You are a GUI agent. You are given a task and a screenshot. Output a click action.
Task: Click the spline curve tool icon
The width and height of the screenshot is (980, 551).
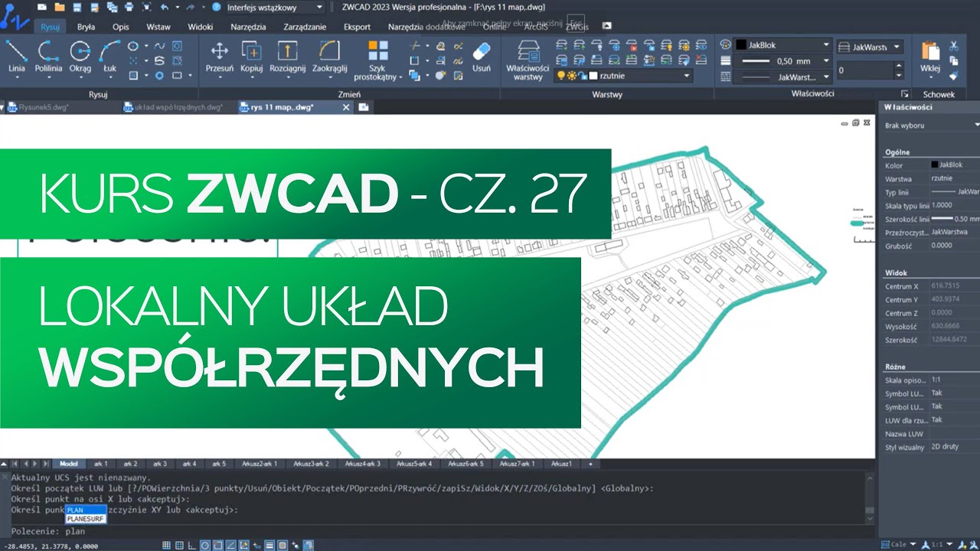pos(159,47)
